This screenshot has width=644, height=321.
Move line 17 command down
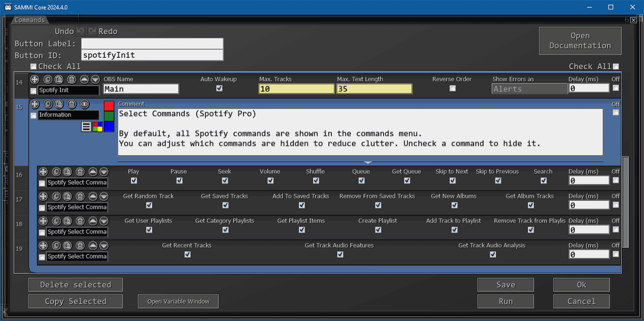click(x=104, y=197)
